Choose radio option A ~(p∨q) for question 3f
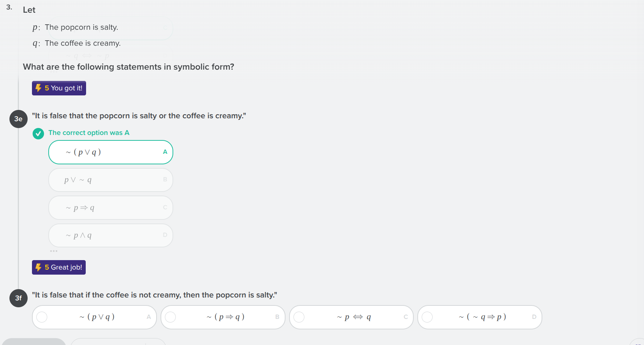This screenshot has height=345, width=644. tap(42, 317)
